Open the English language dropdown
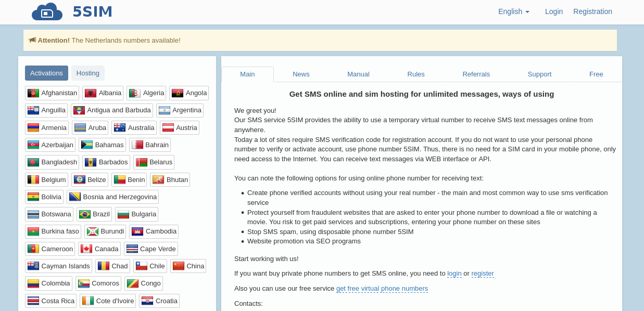Screen dimensions: 644x311 tap(514, 11)
